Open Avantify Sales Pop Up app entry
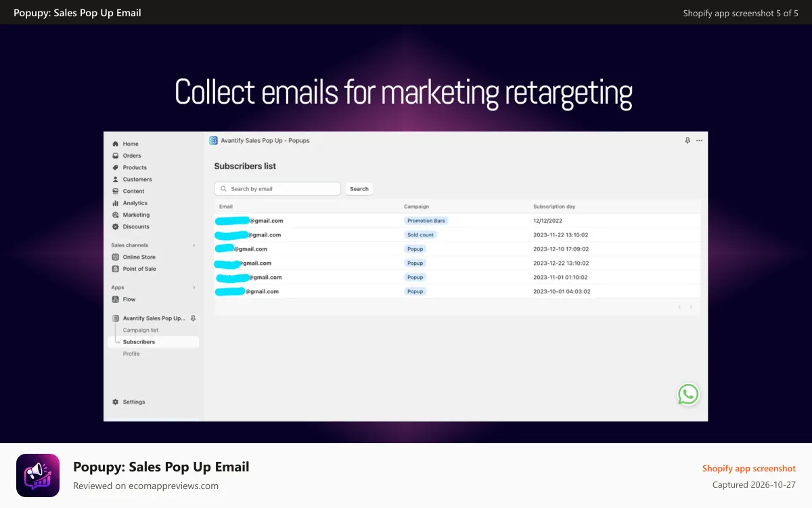This screenshot has width=812, height=508. [154, 318]
